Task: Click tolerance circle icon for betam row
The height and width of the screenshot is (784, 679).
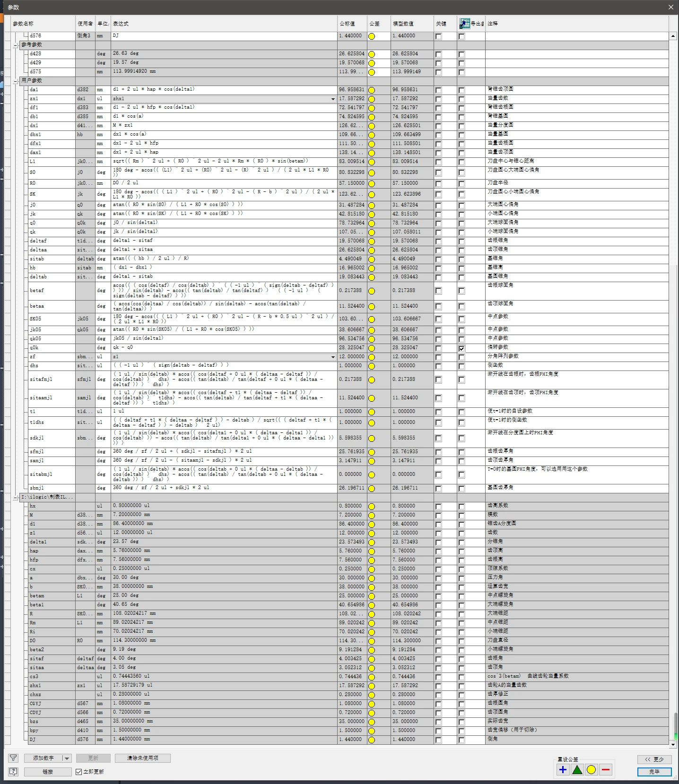Action: [372, 596]
